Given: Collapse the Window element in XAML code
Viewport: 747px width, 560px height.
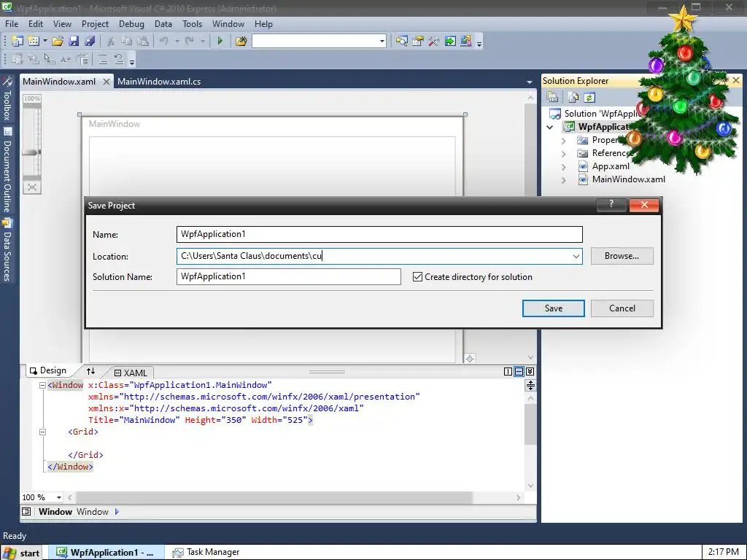Looking at the screenshot, I should (42, 385).
